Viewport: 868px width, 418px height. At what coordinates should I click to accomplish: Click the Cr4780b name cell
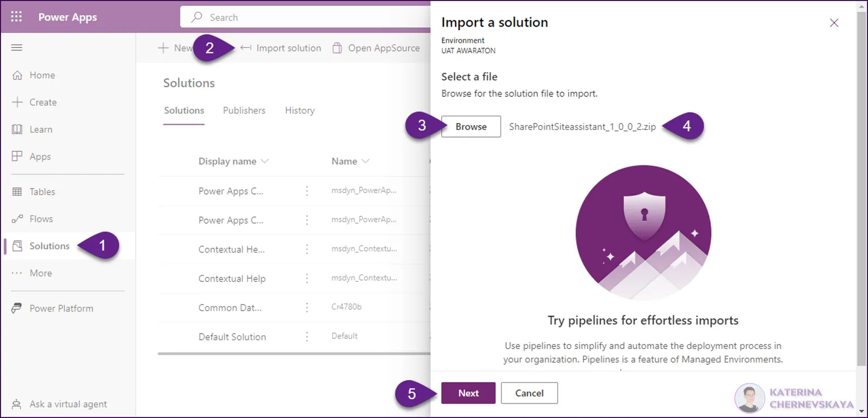click(346, 307)
